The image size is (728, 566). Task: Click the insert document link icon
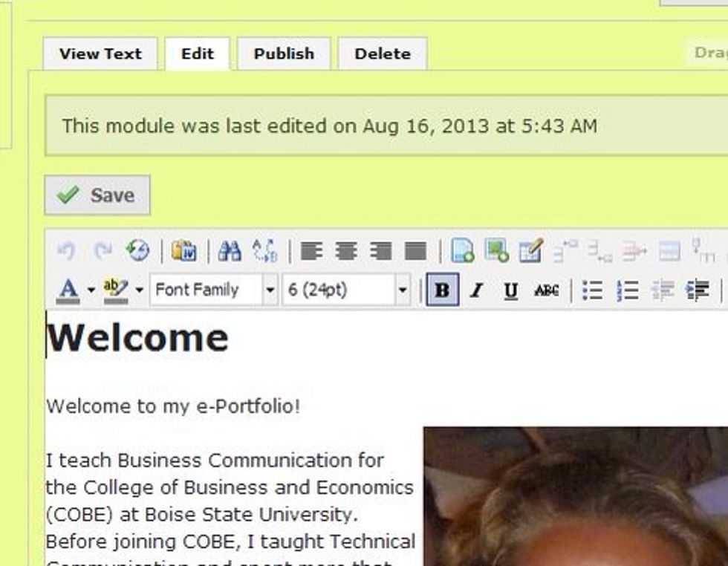pos(462,251)
